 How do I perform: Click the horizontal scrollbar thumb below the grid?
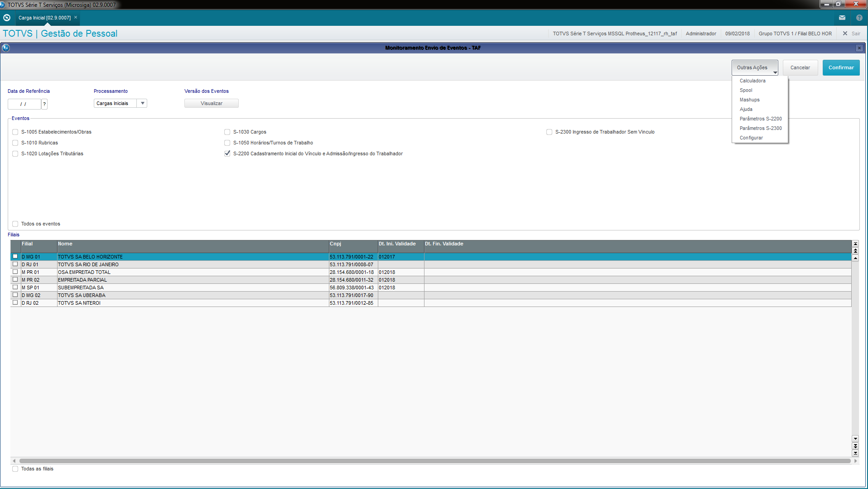435,461
